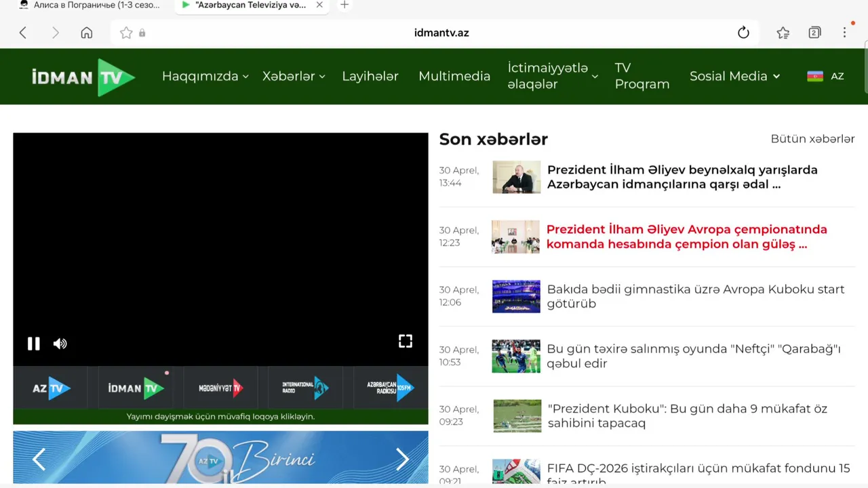Click the İdman TV site logo
This screenshot has height=488, width=868.
coord(83,77)
